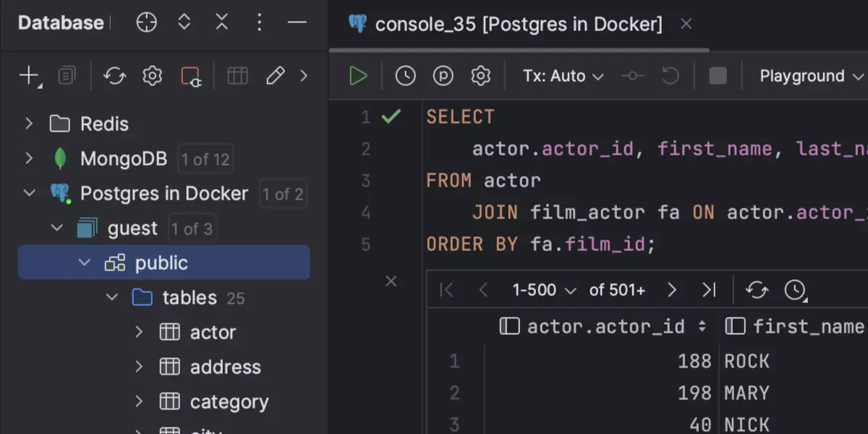Close the console_35 editor tab
868x434 pixels.
[686, 24]
